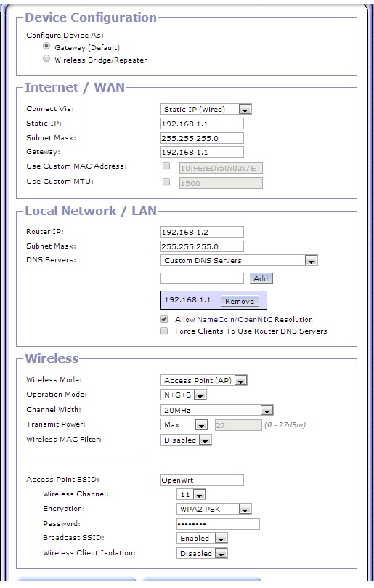
Task: Open the DNS Servers dropdown
Action: click(239, 260)
